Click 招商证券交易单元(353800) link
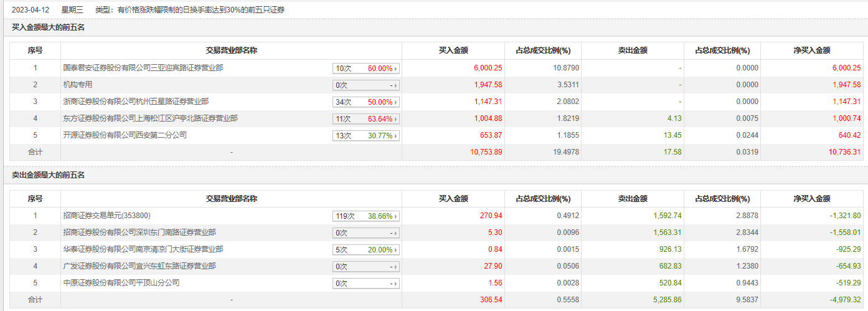The height and width of the screenshot is (311, 868). tap(106, 216)
